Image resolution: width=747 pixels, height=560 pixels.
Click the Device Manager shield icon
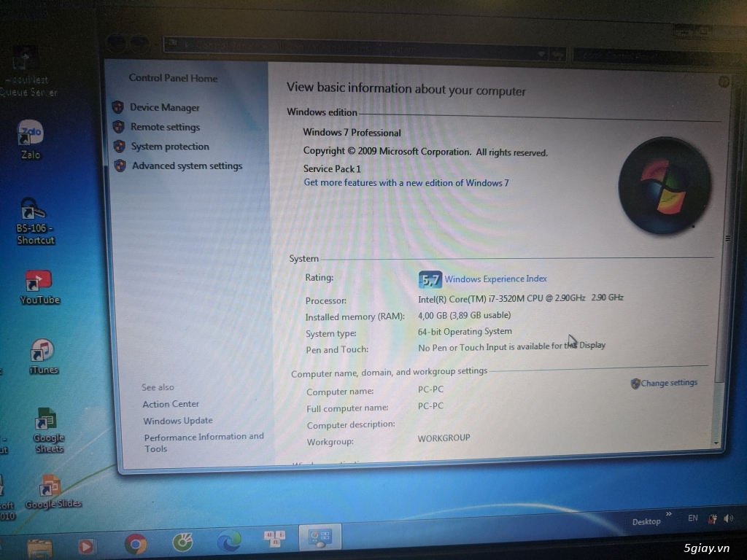(117, 107)
